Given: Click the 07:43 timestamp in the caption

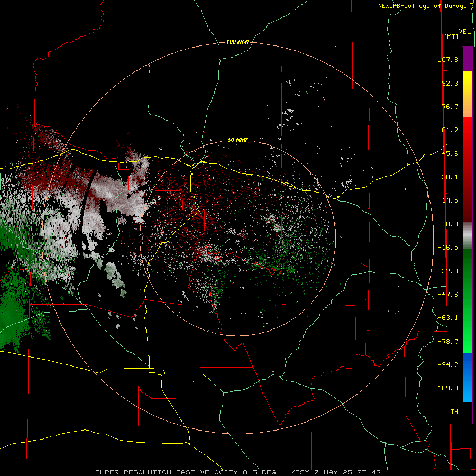Looking at the screenshot, I should pos(369,472).
